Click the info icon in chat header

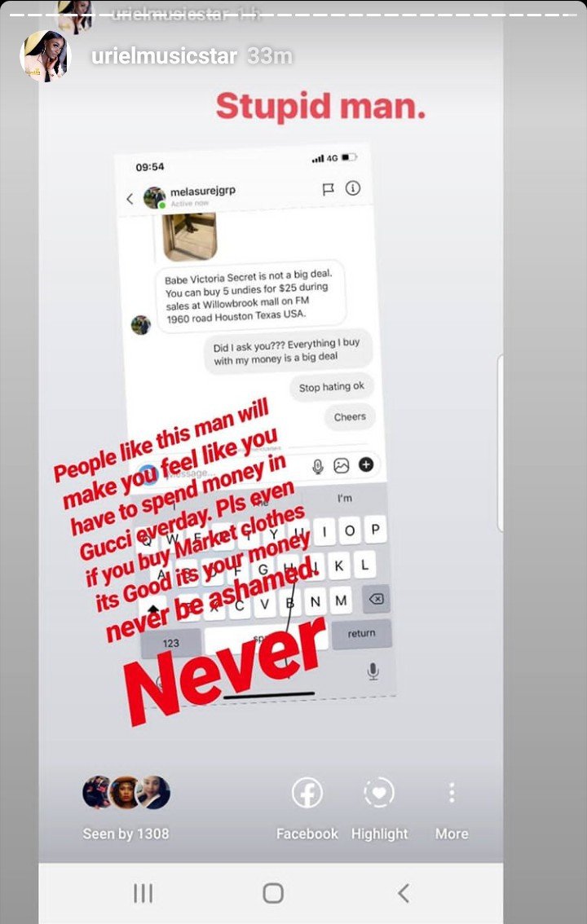tap(353, 188)
